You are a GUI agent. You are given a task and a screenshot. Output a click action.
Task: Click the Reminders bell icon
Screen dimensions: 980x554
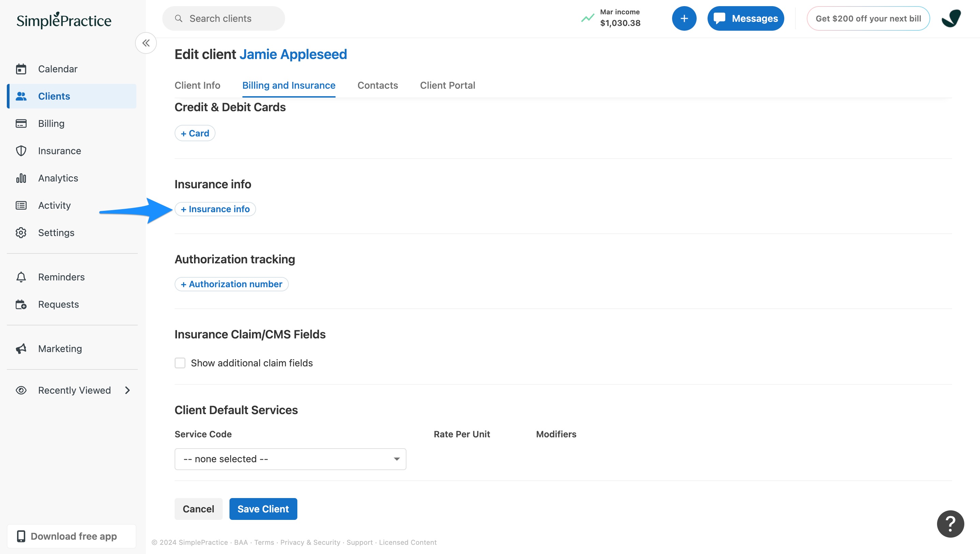tap(21, 277)
